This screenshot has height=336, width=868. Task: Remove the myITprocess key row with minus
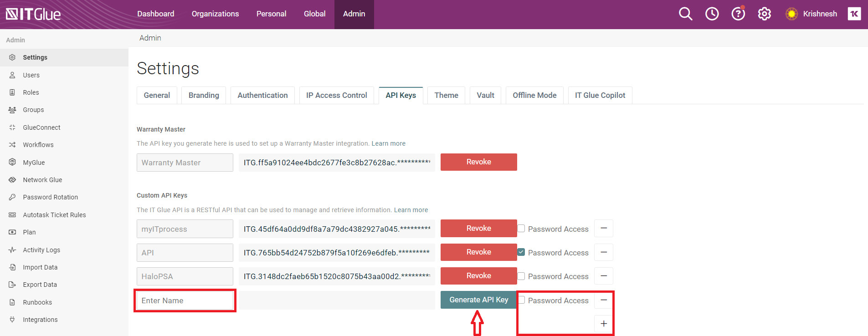(604, 228)
